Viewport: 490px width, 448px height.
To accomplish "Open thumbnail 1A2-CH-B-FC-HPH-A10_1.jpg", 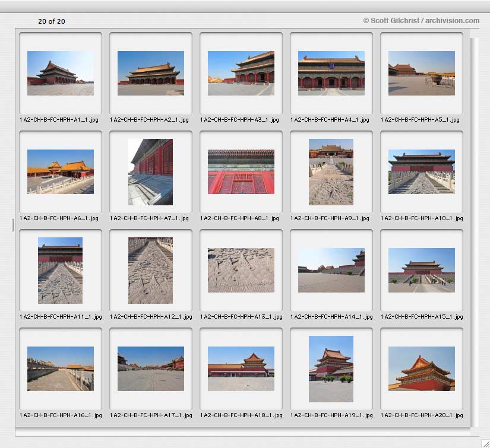I will [422, 171].
